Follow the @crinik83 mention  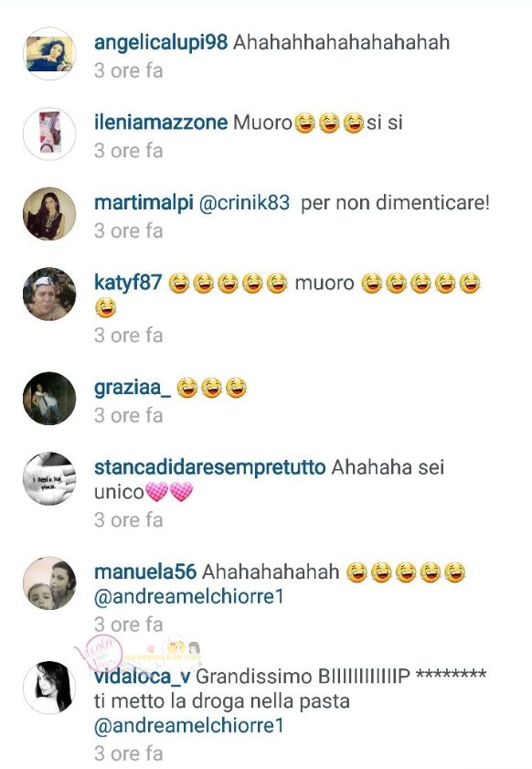click(244, 203)
